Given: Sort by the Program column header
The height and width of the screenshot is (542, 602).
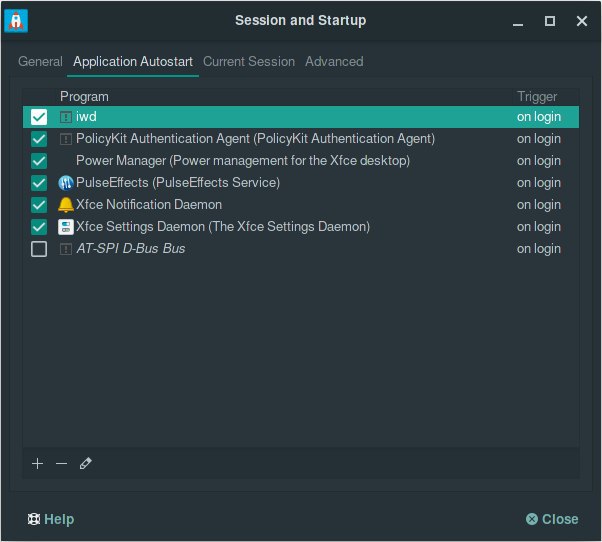Looking at the screenshot, I should (x=84, y=97).
